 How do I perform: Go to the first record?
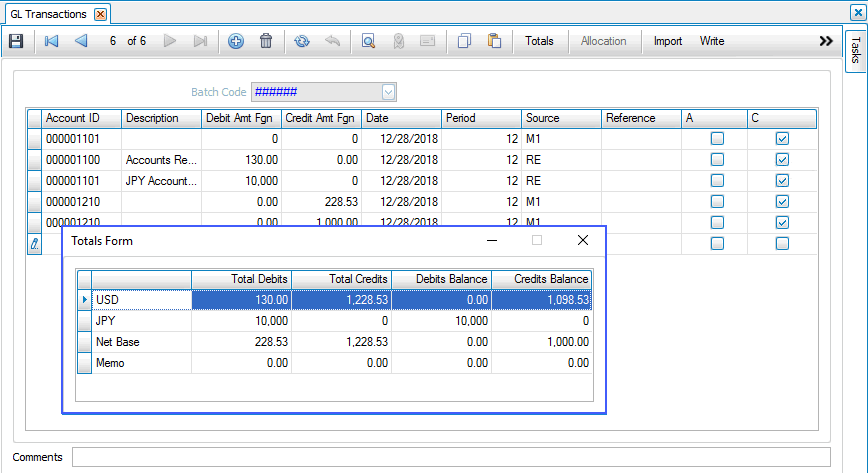pyautogui.click(x=52, y=41)
